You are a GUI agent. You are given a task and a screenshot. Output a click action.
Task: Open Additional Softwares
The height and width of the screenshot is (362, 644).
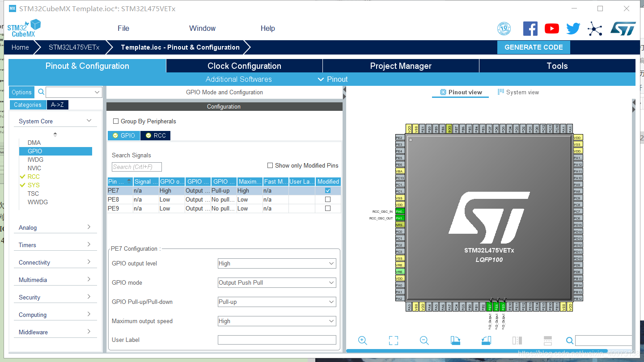[x=239, y=79]
